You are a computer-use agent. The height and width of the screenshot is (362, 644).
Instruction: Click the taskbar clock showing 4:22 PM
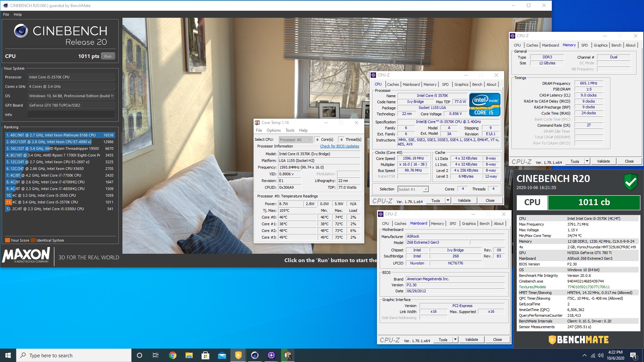pyautogui.click(x=615, y=355)
